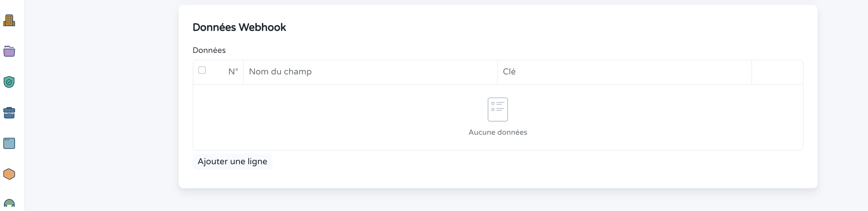This screenshot has height=211, width=868.
Task: Click the briefcase icon in the sidebar
Action: pyautogui.click(x=10, y=113)
